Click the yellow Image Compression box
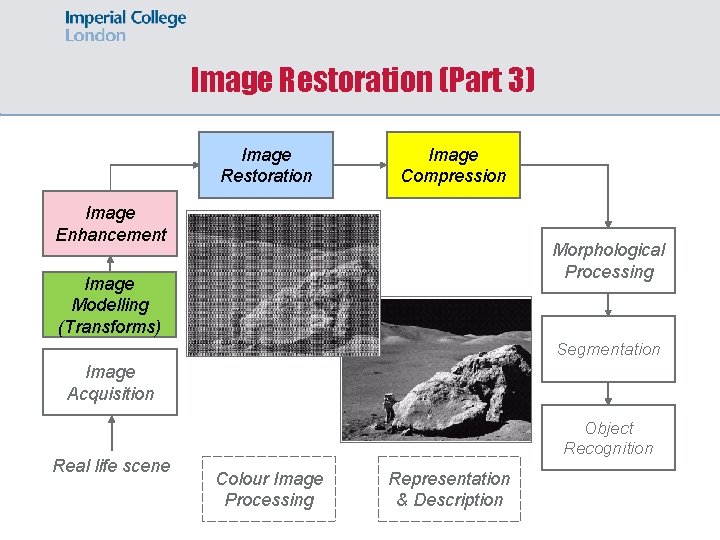720x540 pixels. point(453,165)
